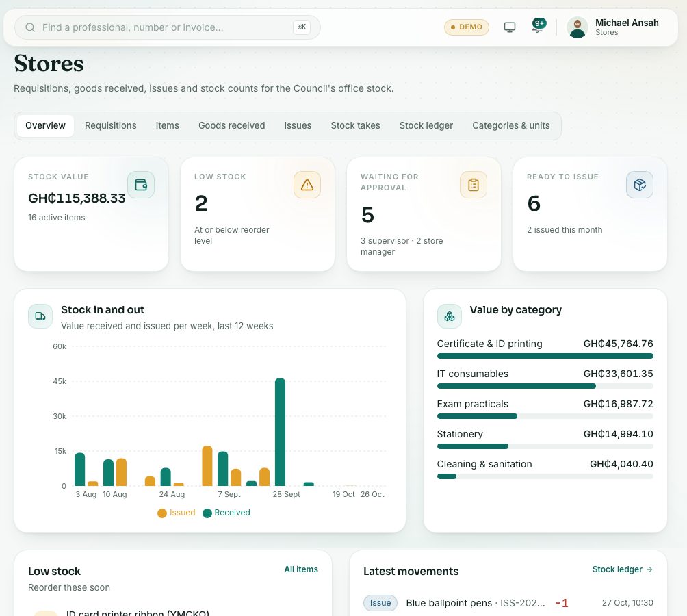
Task: Click the Cleaning & sanitation progress bar
Action: [545, 476]
